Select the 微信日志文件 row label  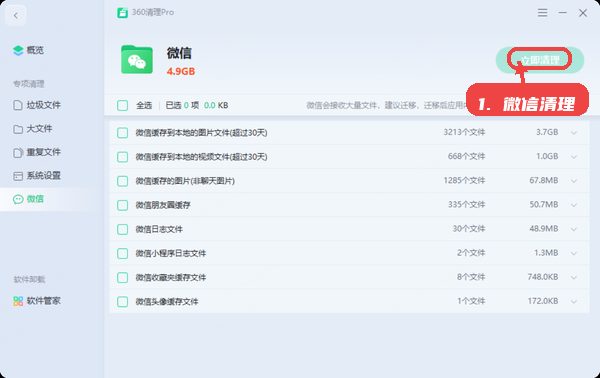pyautogui.click(x=159, y=229)
